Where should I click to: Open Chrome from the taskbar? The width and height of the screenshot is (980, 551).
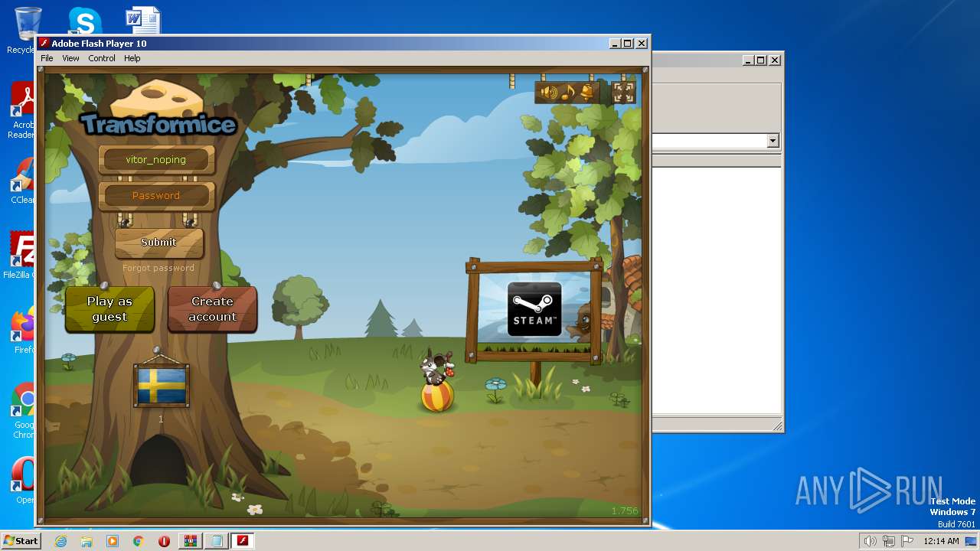(x=139, y=541)
